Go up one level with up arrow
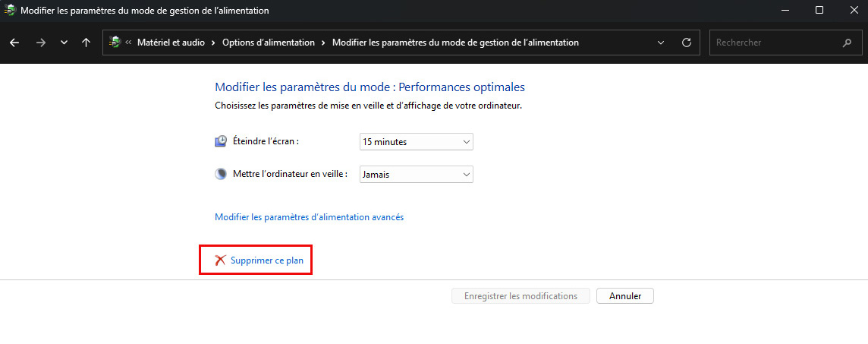Image resolution: width=868 pixels, height=344 pixels. (x=86, y=43)
